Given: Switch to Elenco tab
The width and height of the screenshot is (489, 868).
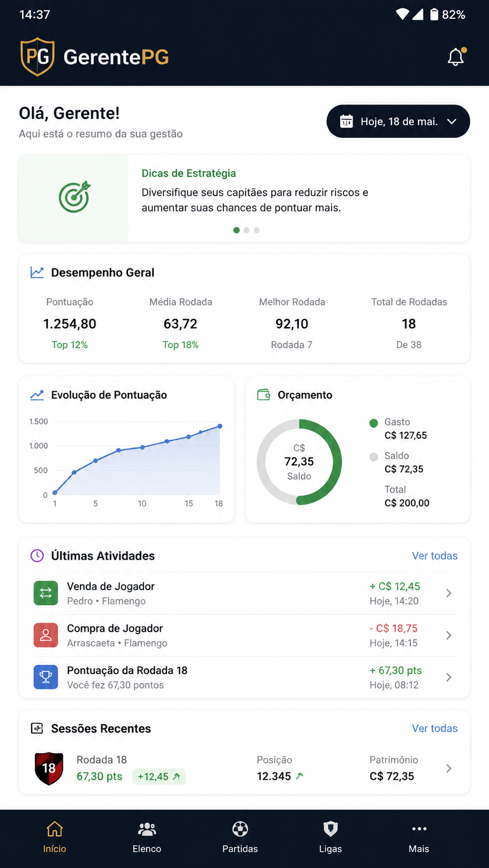Looking at the screenshot, I should pos(147,838).
